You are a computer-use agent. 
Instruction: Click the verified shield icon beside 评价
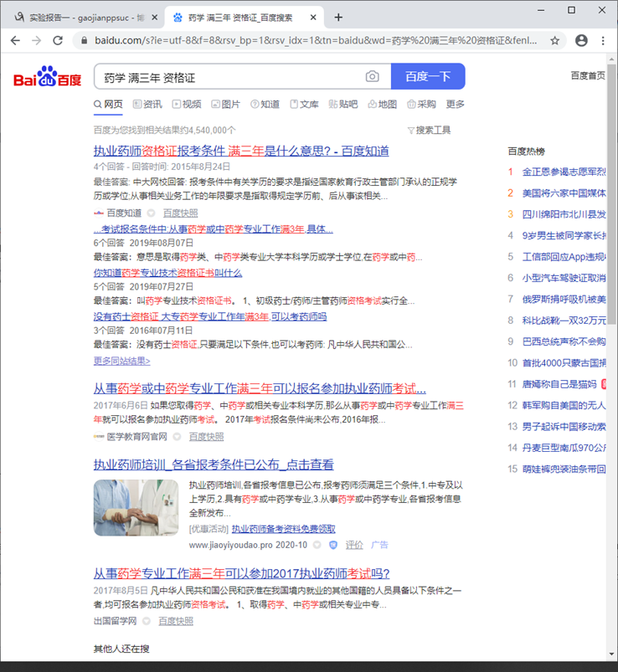(333, 545)
